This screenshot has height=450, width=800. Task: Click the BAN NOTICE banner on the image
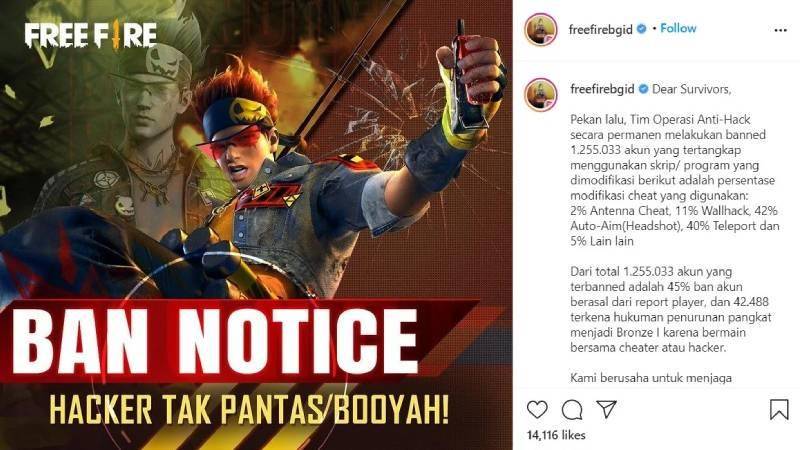tap(216, 341)
